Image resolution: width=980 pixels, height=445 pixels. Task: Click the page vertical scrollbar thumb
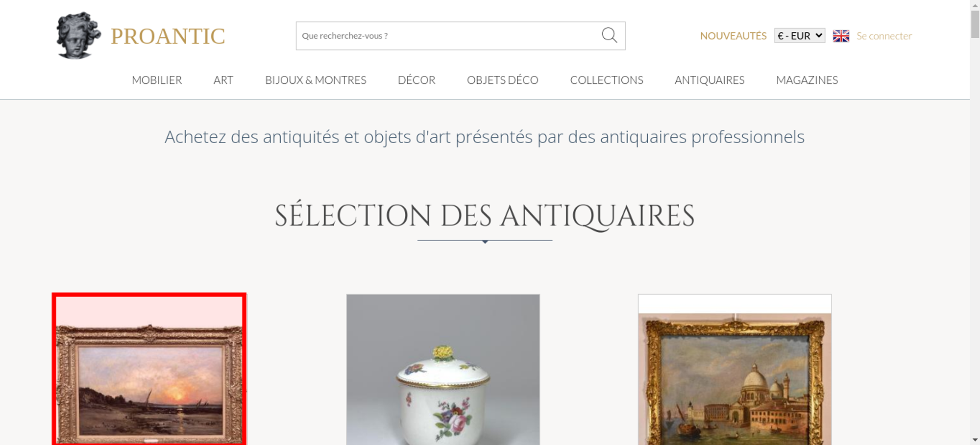pyautogui.click(x=975, y=24)
